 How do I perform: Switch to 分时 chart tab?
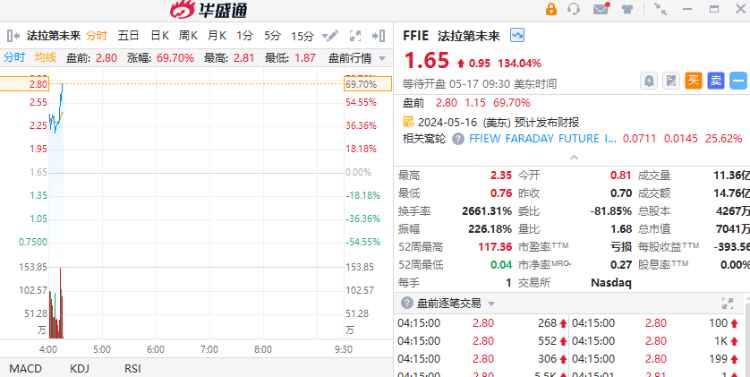[x=97, y=35]
